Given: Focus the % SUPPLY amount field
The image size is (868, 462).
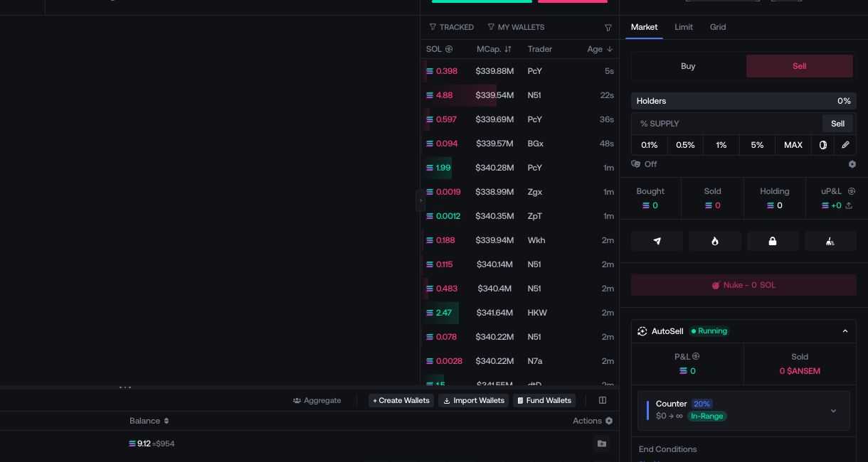Looking at the screenshot, I should pyautogui.click(x=726, y=124).
